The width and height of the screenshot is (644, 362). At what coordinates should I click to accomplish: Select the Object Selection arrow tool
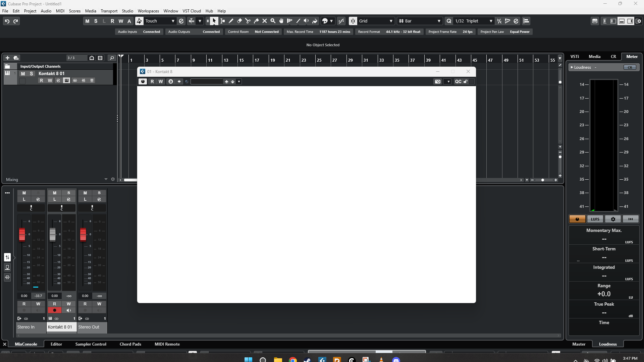[x=214, y=21]
